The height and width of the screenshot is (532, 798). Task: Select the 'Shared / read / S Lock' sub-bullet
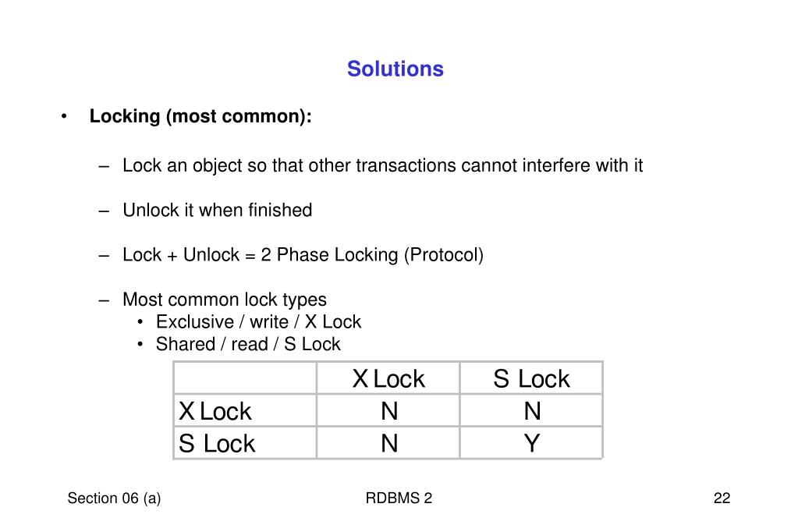(x=248, y=344)
